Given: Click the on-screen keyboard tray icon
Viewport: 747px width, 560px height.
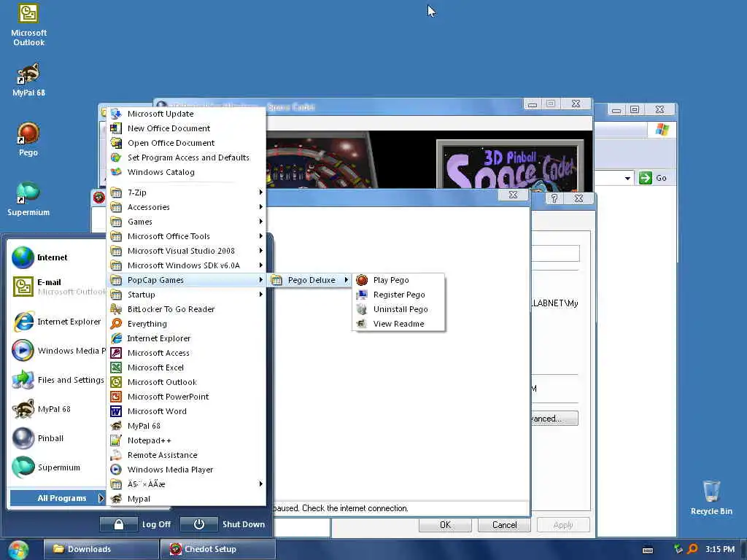Looking at the screenshot, I should [x=648, y=550].
